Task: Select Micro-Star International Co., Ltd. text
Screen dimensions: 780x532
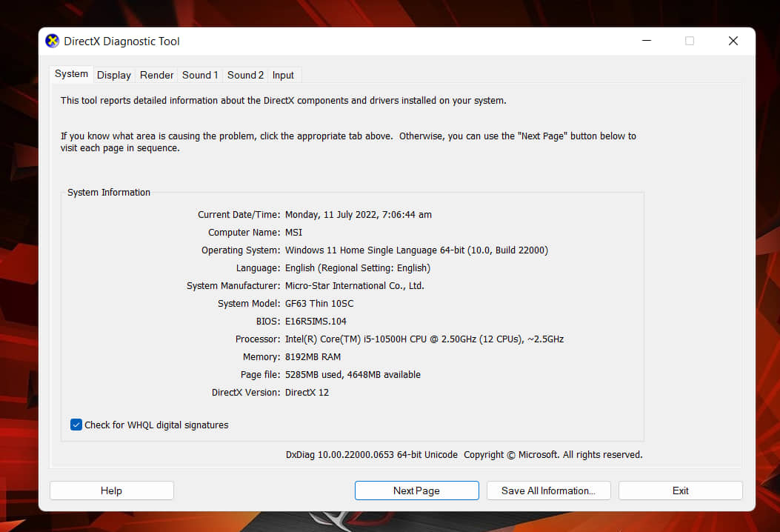Action: [x=355, y=286]
